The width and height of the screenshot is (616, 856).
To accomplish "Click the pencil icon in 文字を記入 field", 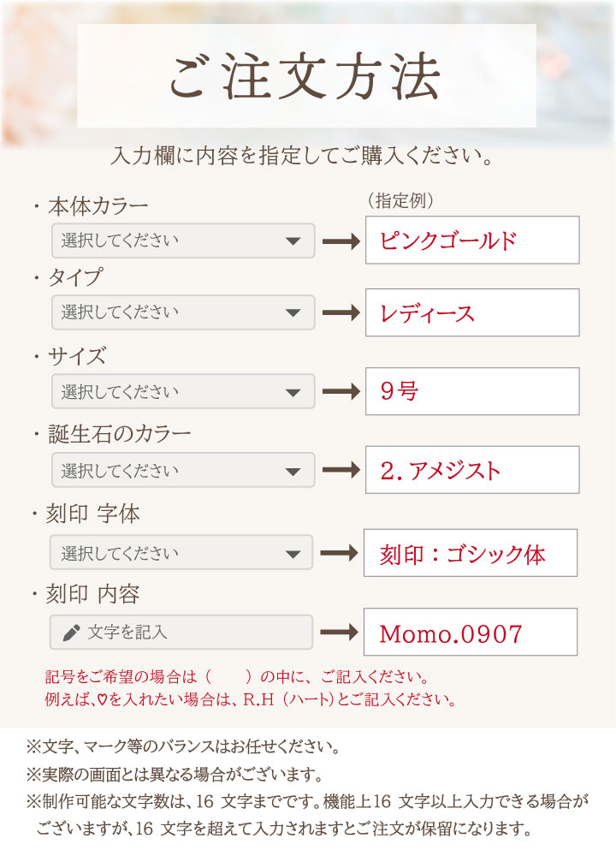I will pos(72,633).
